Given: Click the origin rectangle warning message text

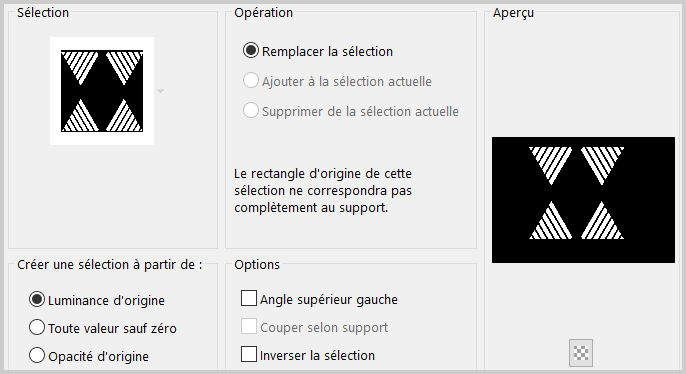Looking at the screenshot, I should [x=323, y=191].
